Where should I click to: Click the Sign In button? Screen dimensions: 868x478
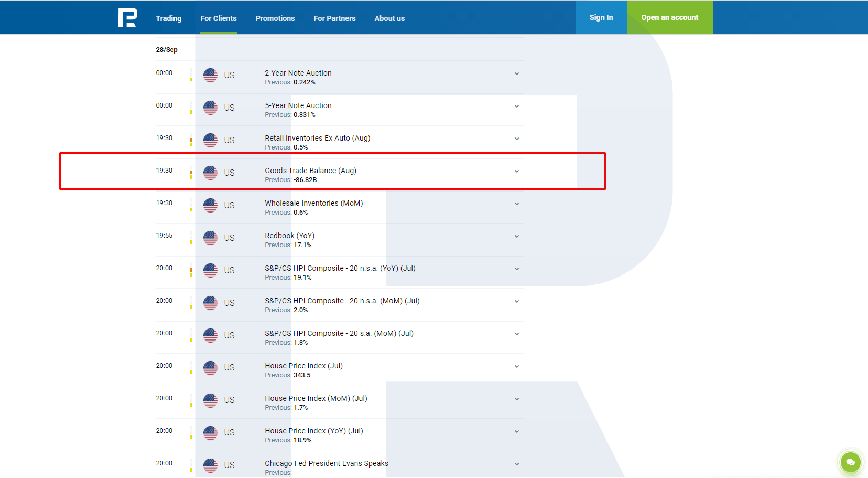pos(601,17)
